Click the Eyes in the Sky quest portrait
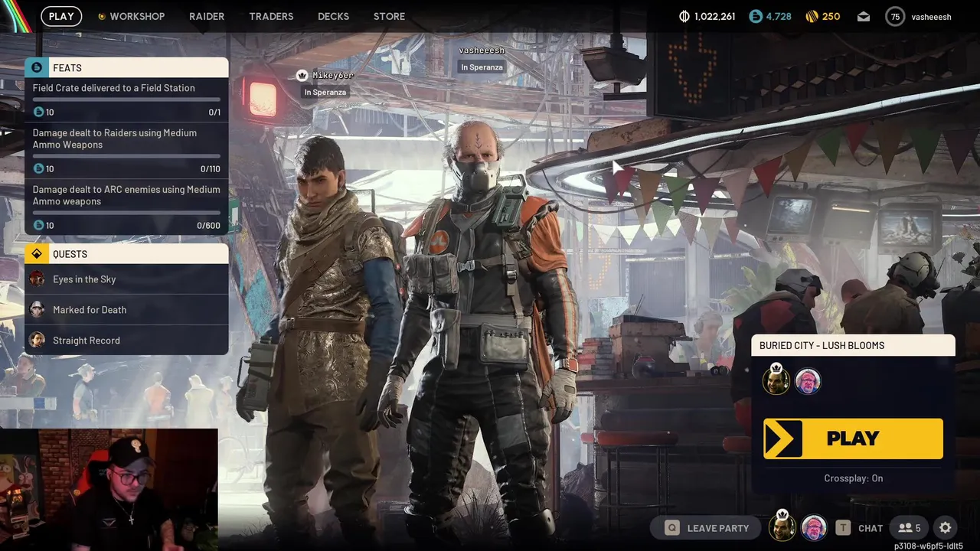 [x=37, y=279]
